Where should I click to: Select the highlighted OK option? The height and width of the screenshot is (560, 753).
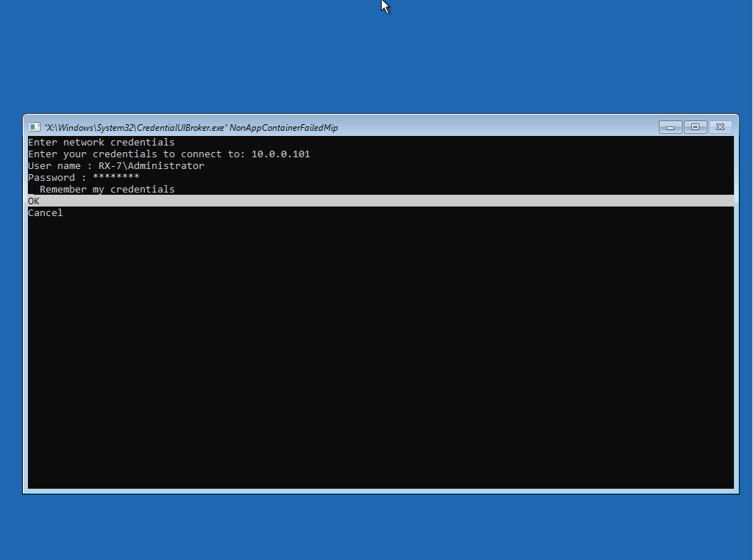tap(381, 201)
